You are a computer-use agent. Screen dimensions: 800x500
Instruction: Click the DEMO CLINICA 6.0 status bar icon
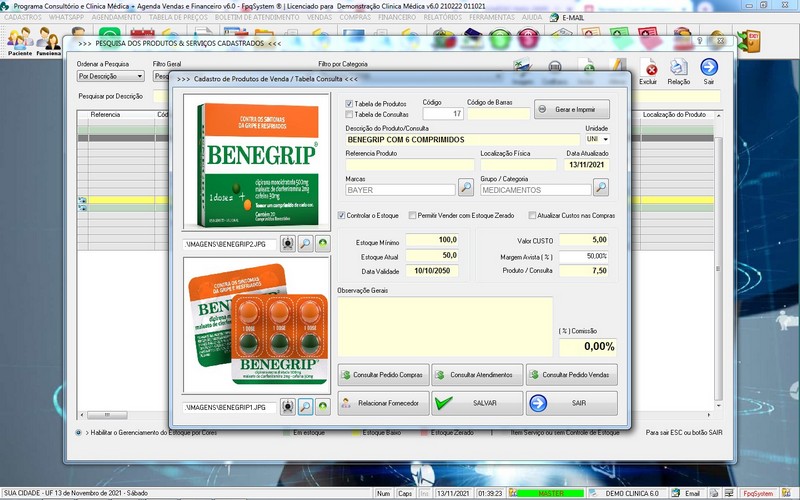coord(592,493)
